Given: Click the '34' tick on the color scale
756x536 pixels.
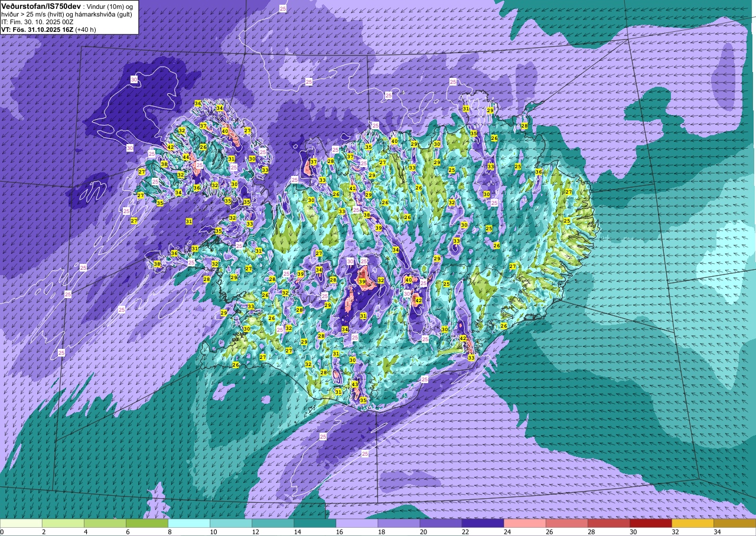Looking at the screenshot, I should point(716,532).
